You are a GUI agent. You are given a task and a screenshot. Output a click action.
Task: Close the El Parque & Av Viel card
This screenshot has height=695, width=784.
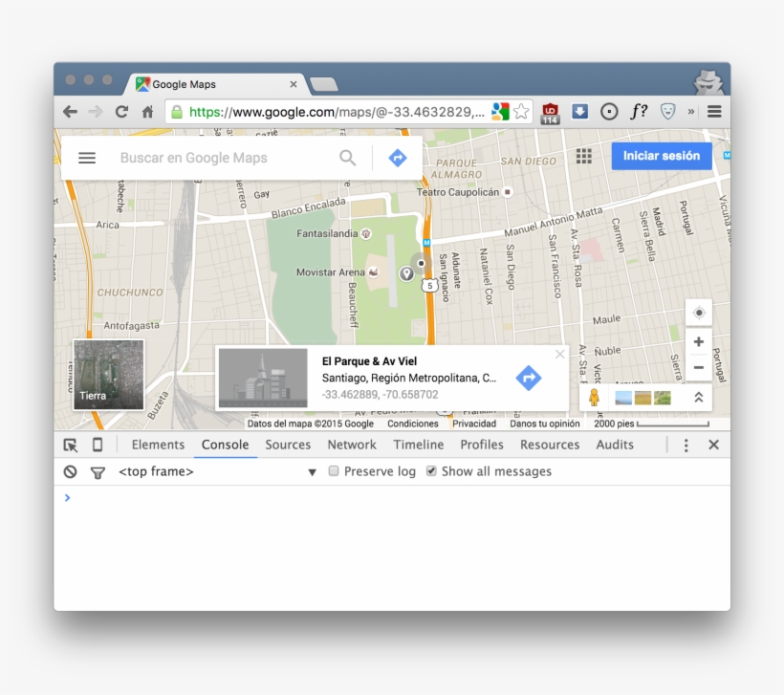click(560, 354)
